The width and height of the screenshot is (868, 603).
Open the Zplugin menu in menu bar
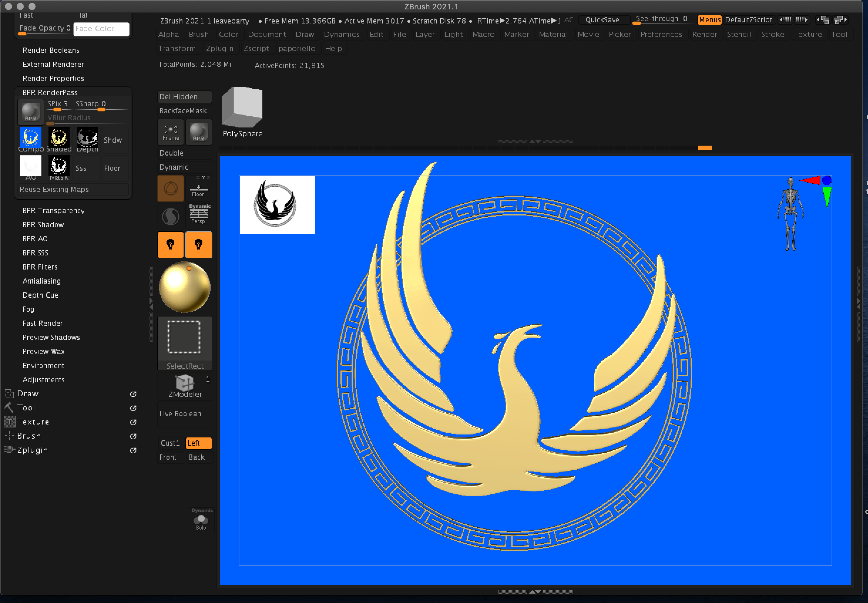click(220, 48)
